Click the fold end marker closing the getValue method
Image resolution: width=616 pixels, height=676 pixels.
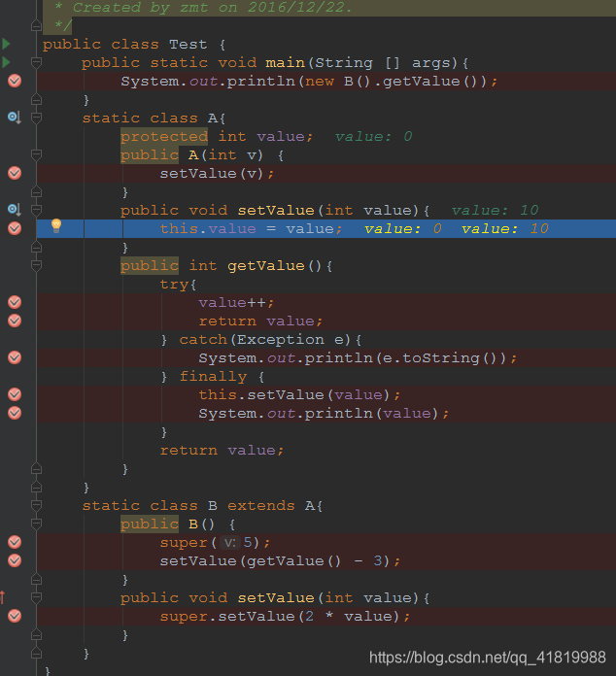tap(36, 468)
